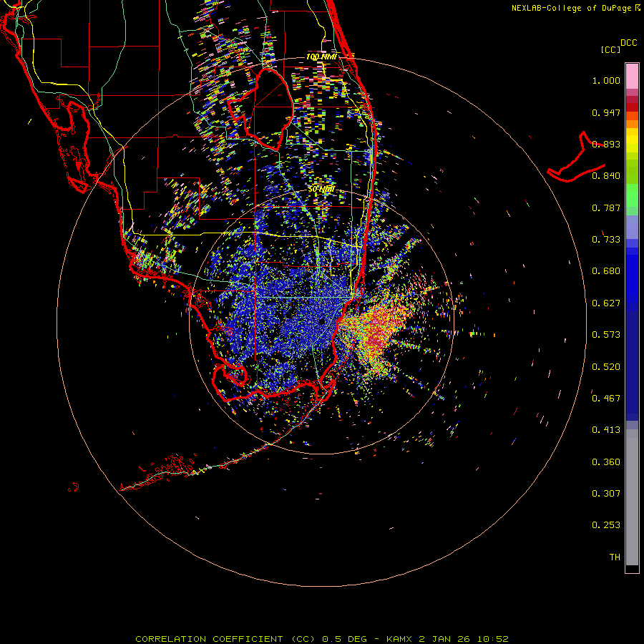This screenshot has width=644, height=644.
Task: Pick the pink segment of the color bar
Action: (632, 76)
